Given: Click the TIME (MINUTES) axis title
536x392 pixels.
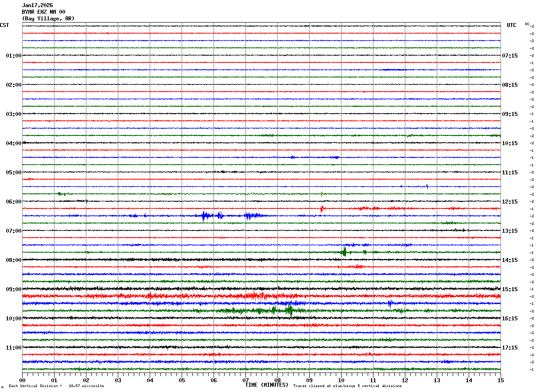Looking at the screenshot, I should [x=267, y=385].
